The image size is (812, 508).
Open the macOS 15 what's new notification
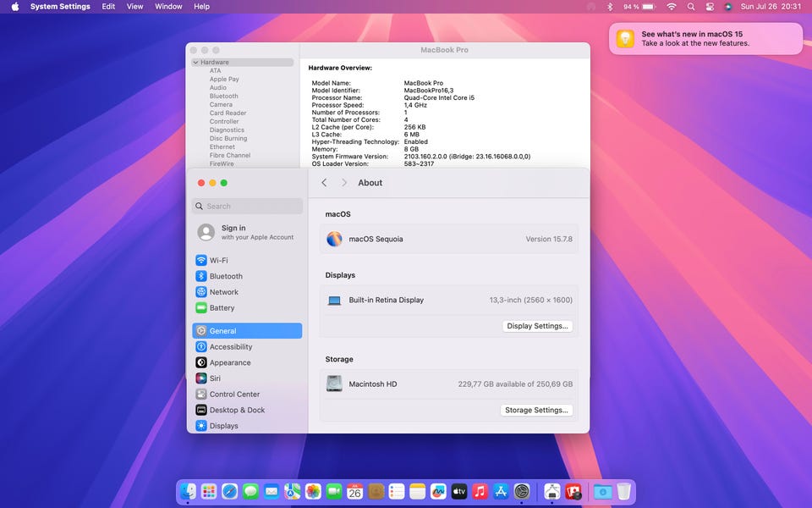click(705, 38)
